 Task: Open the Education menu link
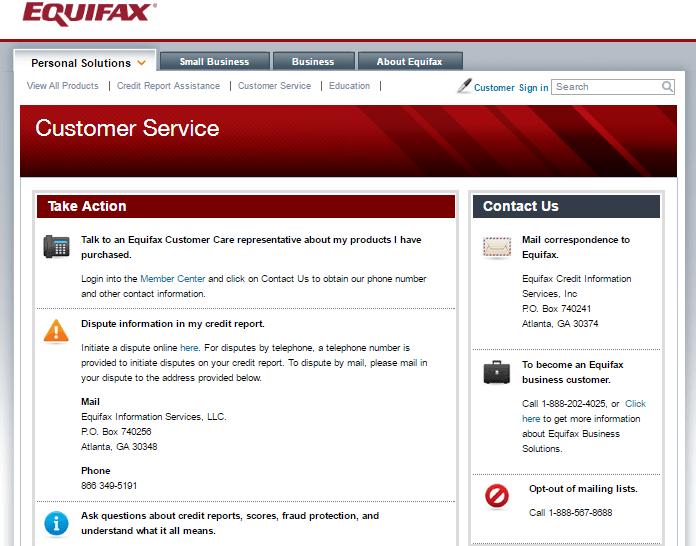(349, 86)
